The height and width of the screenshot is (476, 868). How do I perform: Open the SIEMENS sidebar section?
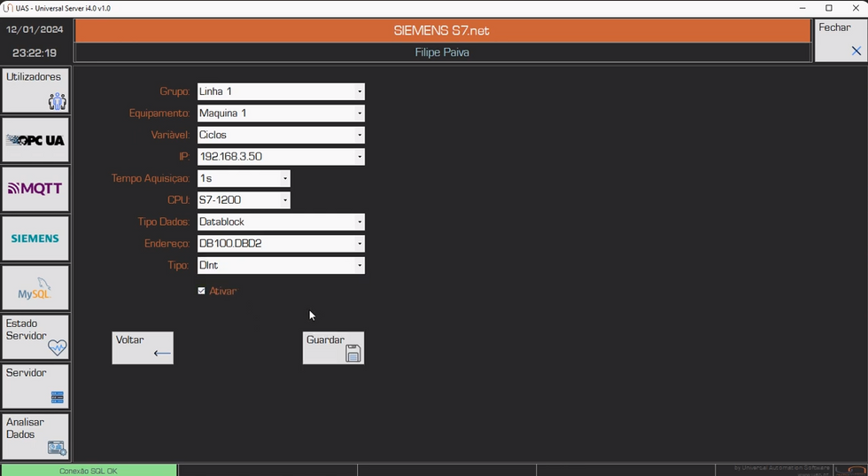[x=35, y=238]
